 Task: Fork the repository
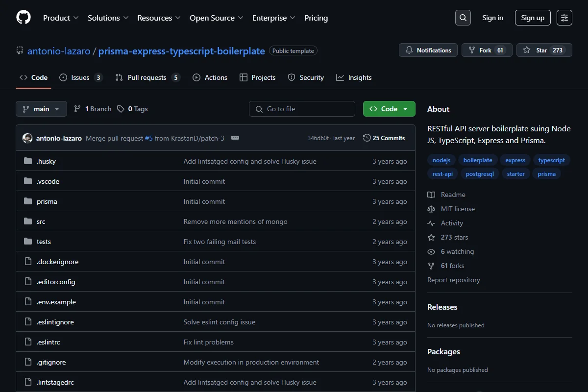tap(487, 50)
